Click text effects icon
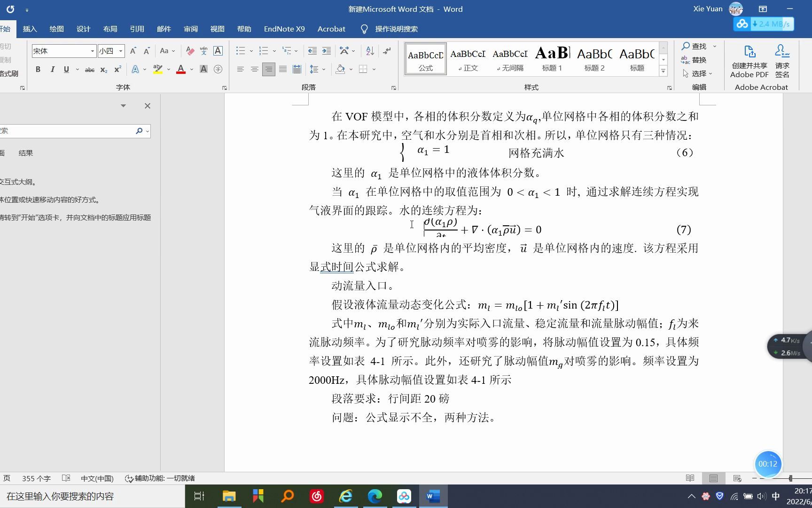The image size is (812, 508). coord(135,69)
